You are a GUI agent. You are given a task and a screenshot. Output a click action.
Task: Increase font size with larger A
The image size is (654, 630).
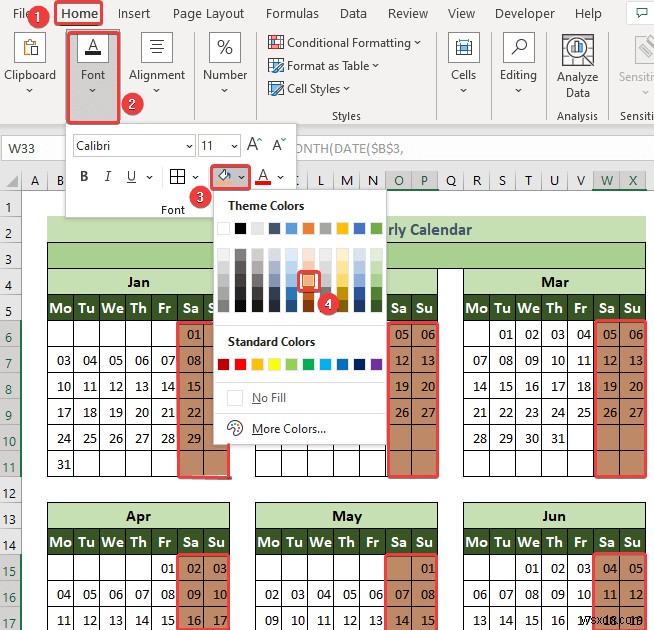[x=254, y=145]
